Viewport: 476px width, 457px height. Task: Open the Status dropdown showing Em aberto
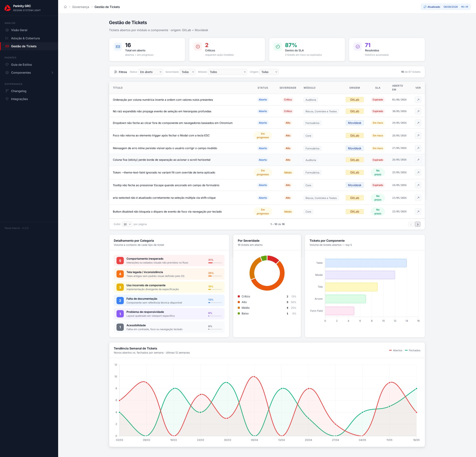click(150, 72)
